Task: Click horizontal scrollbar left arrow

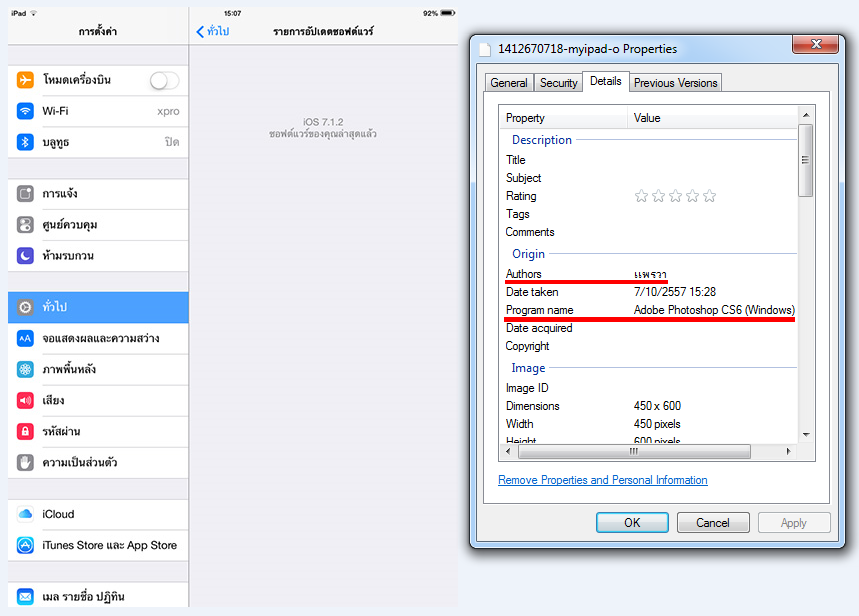Action: [508, 452]
